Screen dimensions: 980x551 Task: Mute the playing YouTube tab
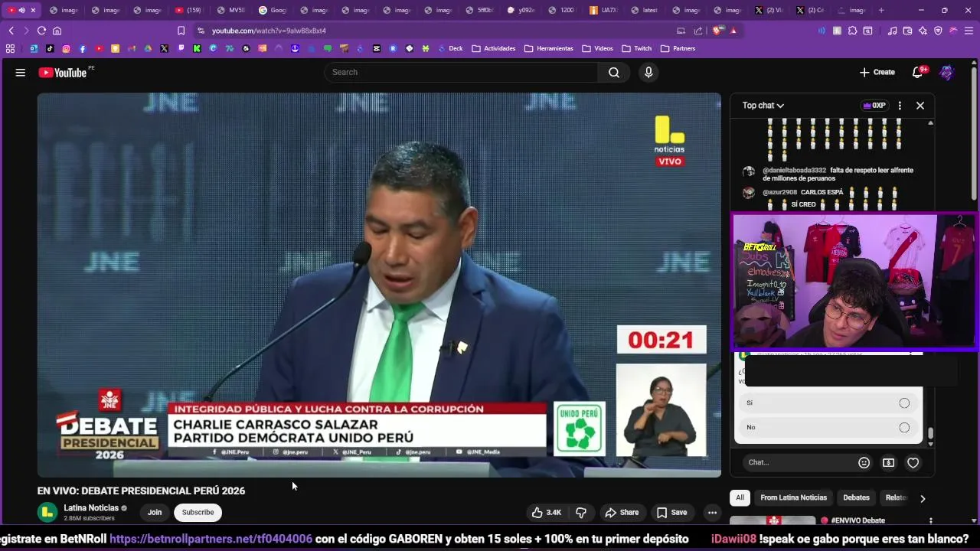point(21,10)
